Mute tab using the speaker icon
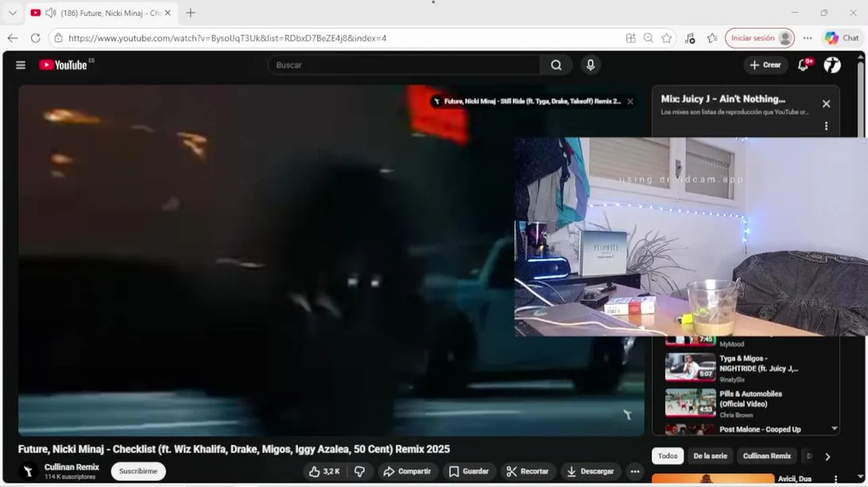This screenshot has height=487, width=868. pyautogui.click(x=50, y=13)
